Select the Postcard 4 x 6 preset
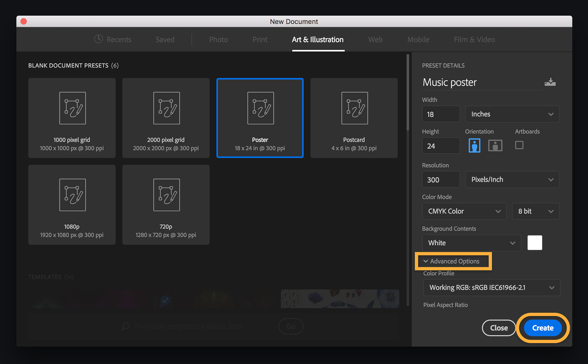The height and width of the screenshot is (364, 588). (354, 118)
